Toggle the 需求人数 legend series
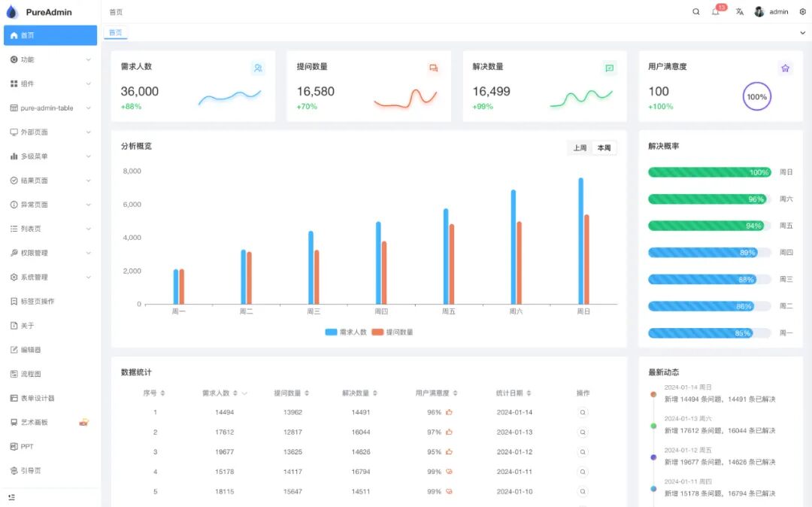Image resolution: width=812 pixels, height=507 pixels. (345, 332)
